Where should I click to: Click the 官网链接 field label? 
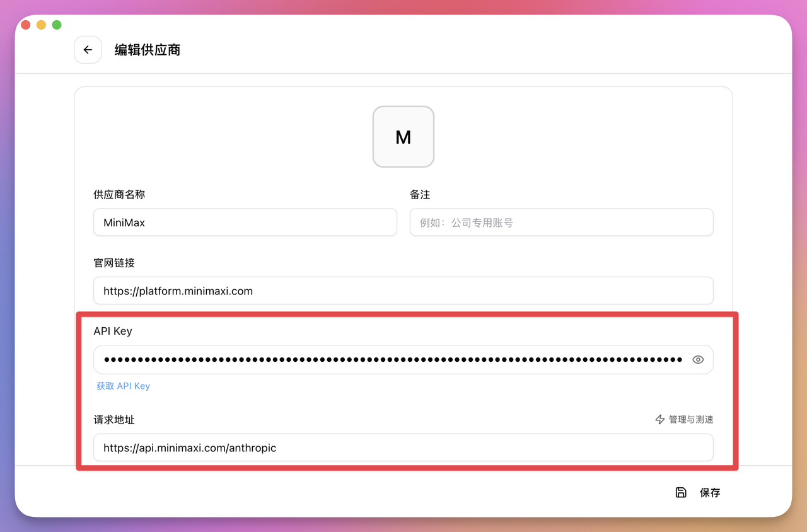(x=114, y=263)
